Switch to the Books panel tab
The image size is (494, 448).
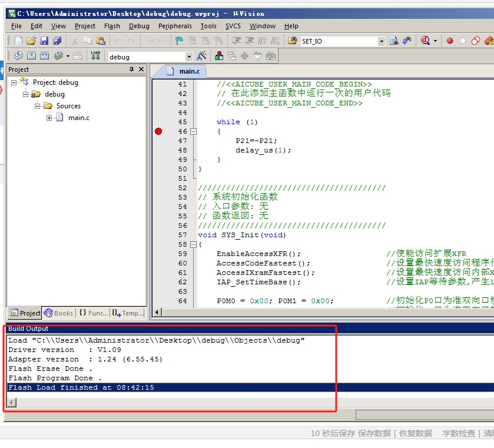(x=59, y=313)
